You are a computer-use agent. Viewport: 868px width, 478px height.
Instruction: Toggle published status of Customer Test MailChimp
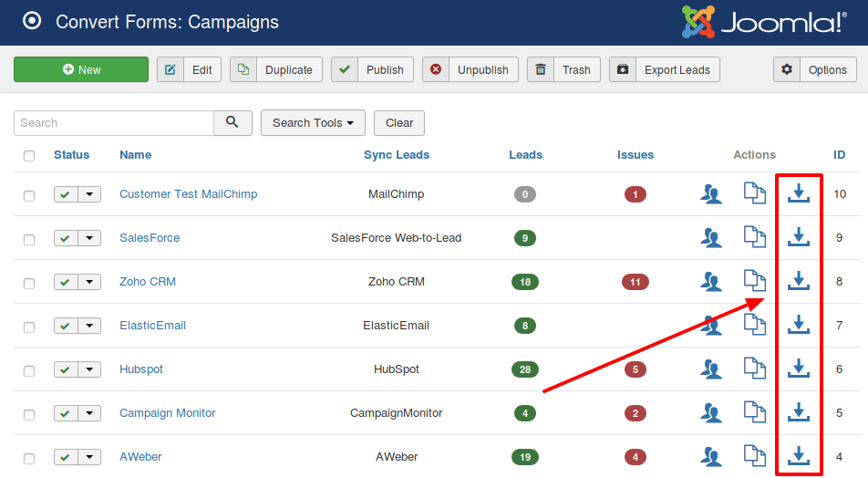click(66, 194)
